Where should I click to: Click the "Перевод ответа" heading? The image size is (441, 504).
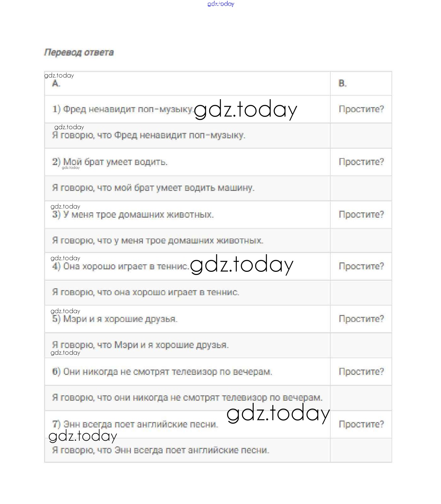[x=79, y=52]
